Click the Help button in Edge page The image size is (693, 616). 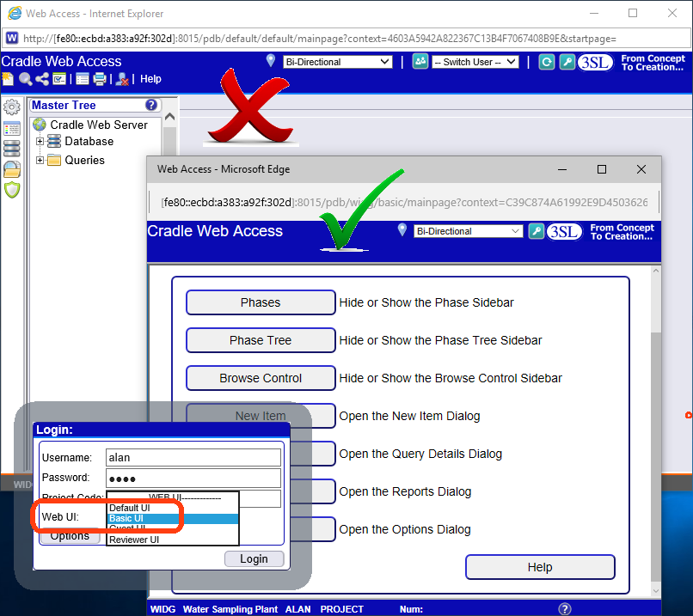coord(540,567)
